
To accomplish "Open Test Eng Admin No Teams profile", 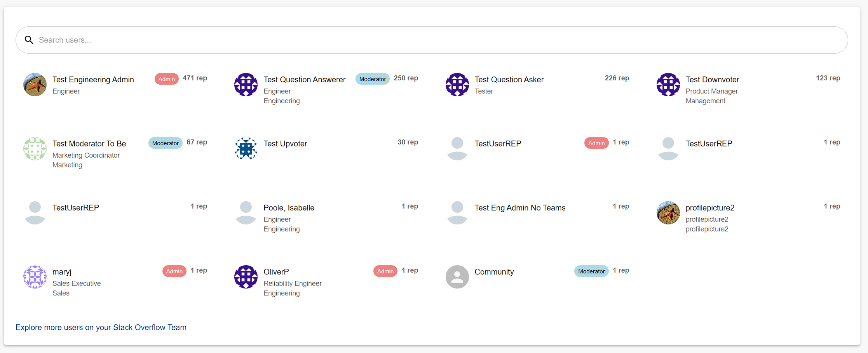I will [x=520, y=208].
